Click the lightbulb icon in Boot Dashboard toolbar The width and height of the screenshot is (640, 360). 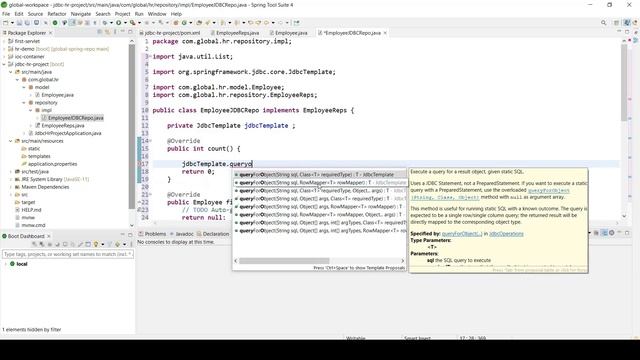(x=96, y=244)
